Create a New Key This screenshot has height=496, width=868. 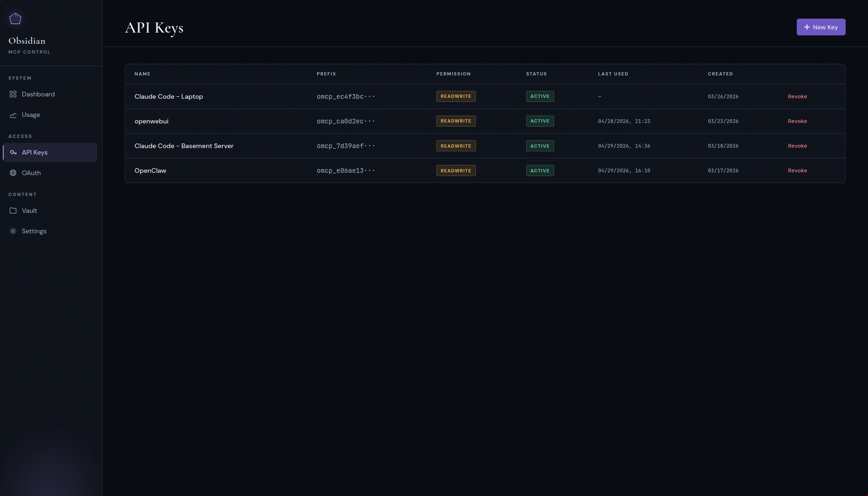(821, 27)
